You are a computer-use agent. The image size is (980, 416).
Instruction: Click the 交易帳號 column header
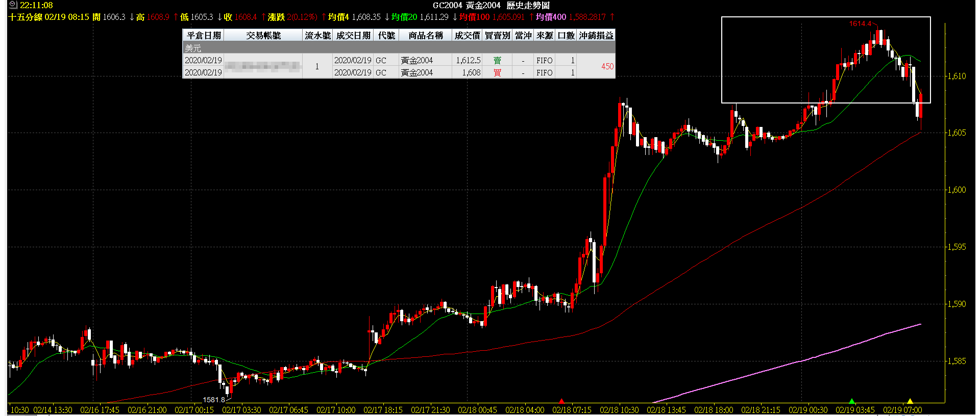[263, 35]
